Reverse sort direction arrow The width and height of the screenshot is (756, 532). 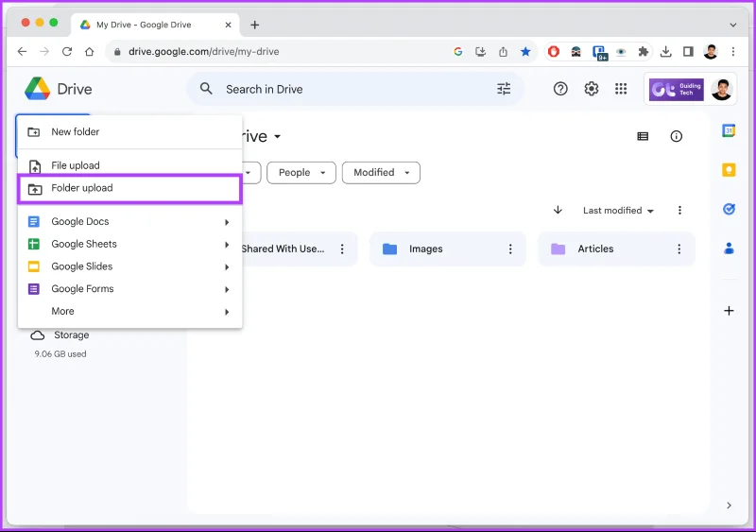[558, 210]
